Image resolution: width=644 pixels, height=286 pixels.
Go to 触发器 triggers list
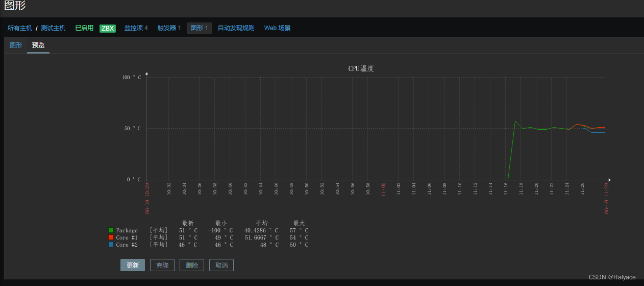pos(169,28)
